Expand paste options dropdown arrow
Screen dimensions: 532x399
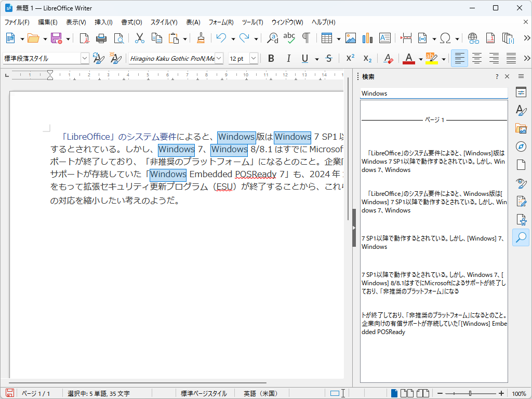[185, 38]
